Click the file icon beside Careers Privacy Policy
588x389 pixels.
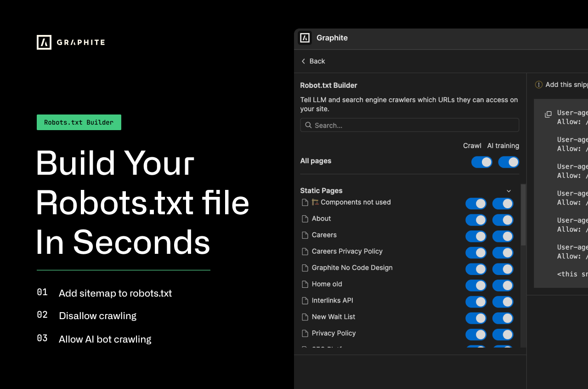point(305,252)
